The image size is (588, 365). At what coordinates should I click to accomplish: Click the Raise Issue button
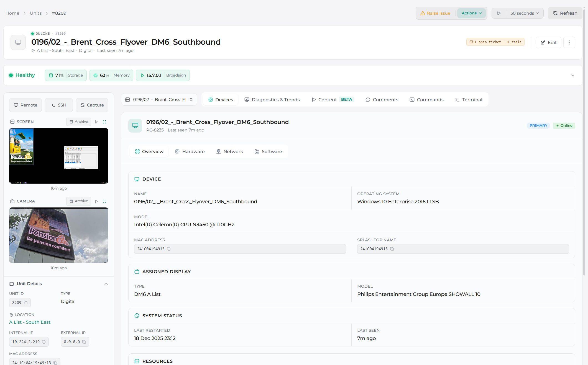[435, 13]
